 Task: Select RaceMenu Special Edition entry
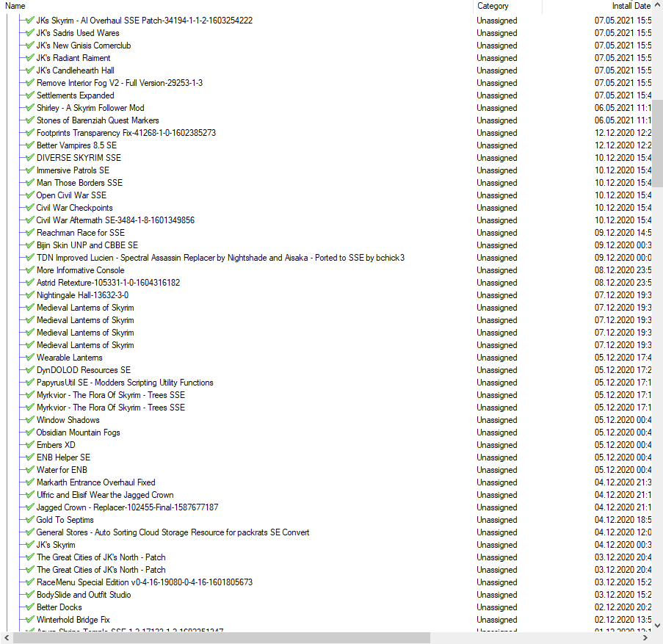[145, 582]
